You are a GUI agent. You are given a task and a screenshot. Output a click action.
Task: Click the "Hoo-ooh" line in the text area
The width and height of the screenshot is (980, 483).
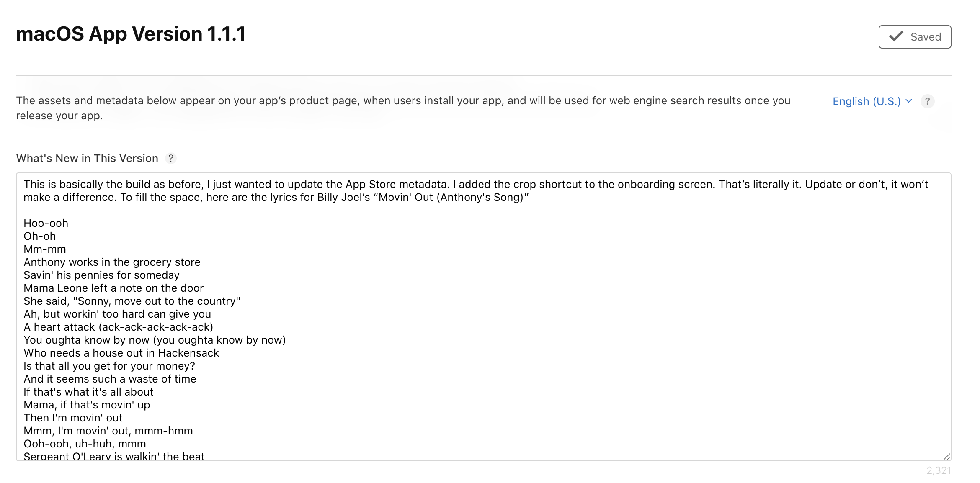pos(46,223)
